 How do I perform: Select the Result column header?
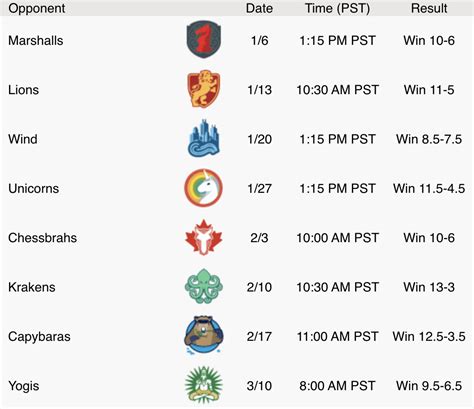[x=429, y=8]
